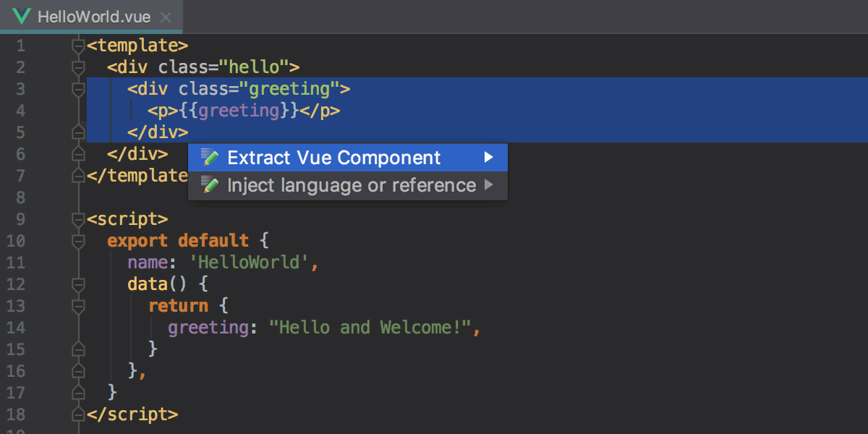
Task: Click the Vue logo on the HelloWorld.vue tab
Action: 21,15
